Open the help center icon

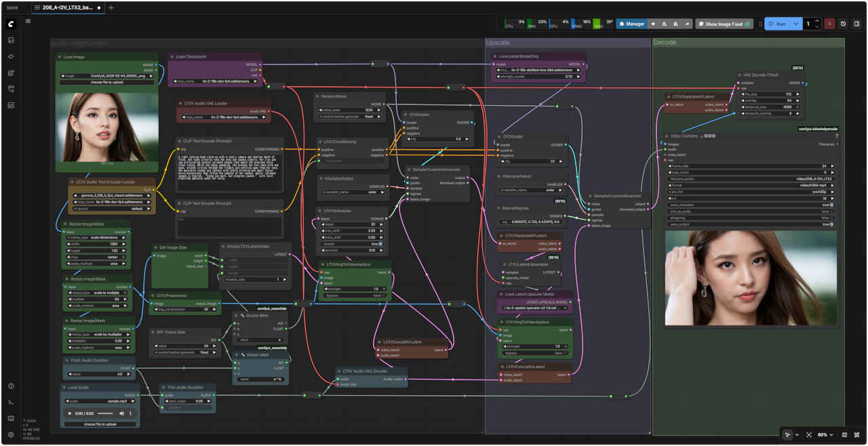(11, 386)
